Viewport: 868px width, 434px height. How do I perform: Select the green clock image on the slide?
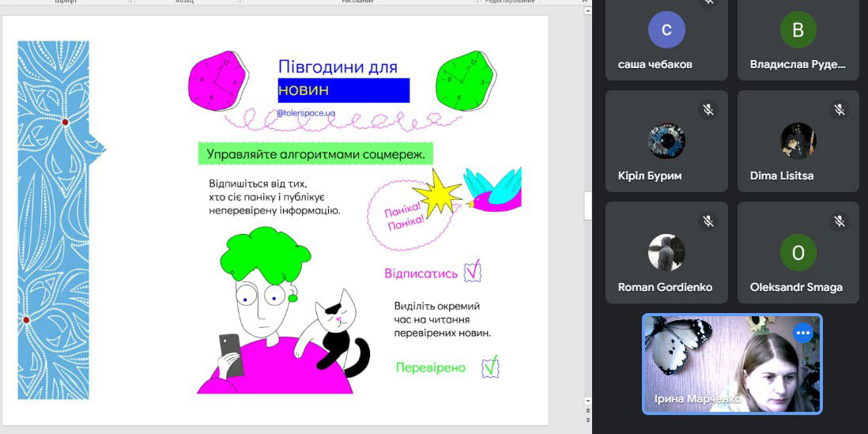(466, 80)
